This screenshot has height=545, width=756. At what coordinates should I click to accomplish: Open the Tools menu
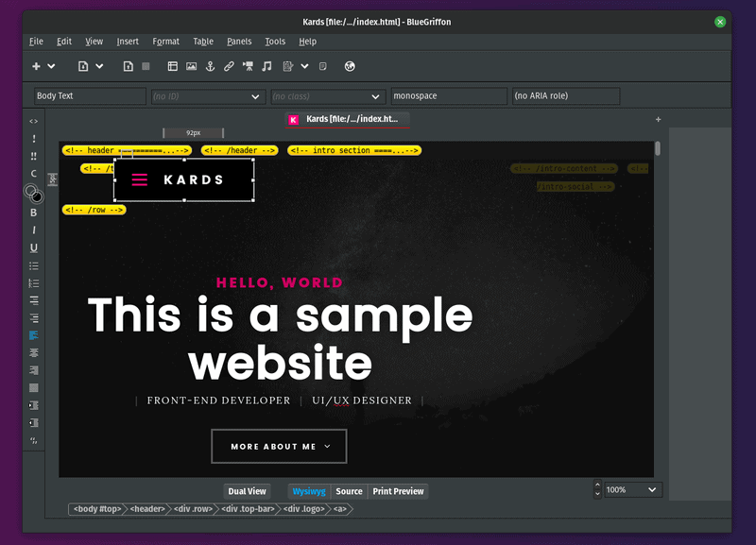(x=275, y=42)
